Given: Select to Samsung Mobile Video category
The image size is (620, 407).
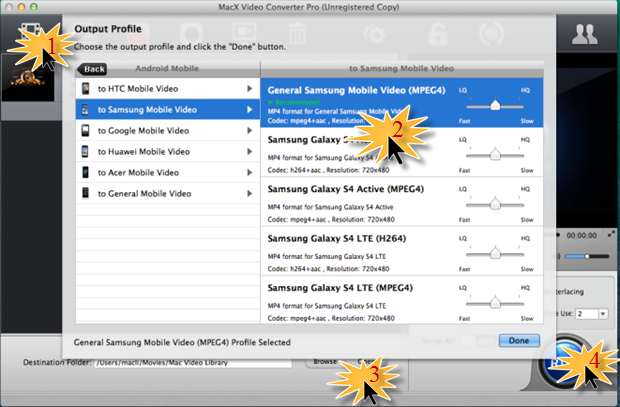Looking at the screenshot, I should tap(168, 110).
